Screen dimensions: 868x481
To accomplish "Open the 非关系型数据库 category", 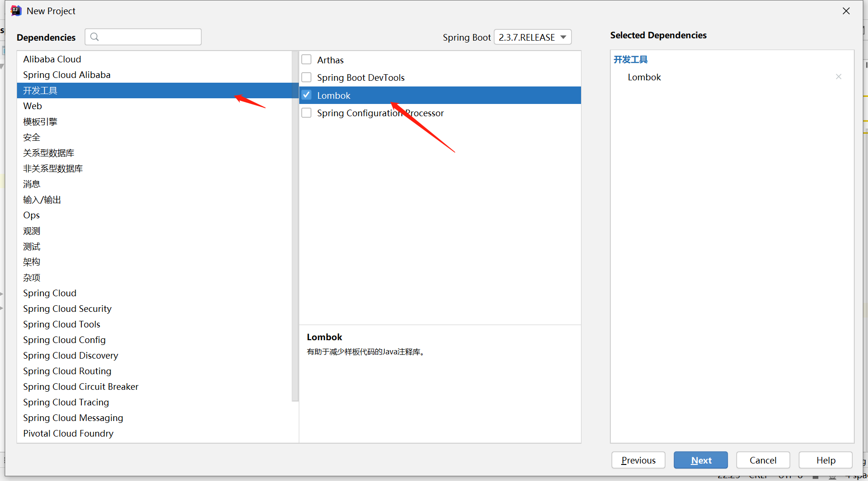I will (x=155, y=168).
